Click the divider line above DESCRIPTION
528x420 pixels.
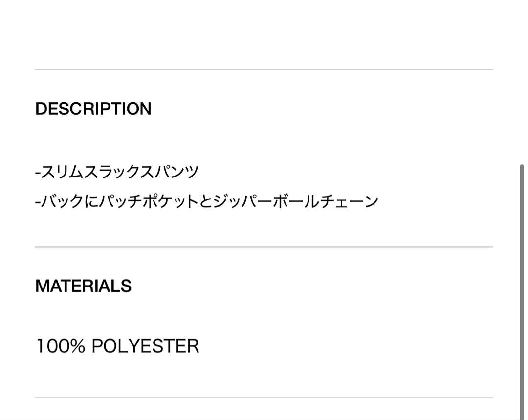tap(264, 70)
